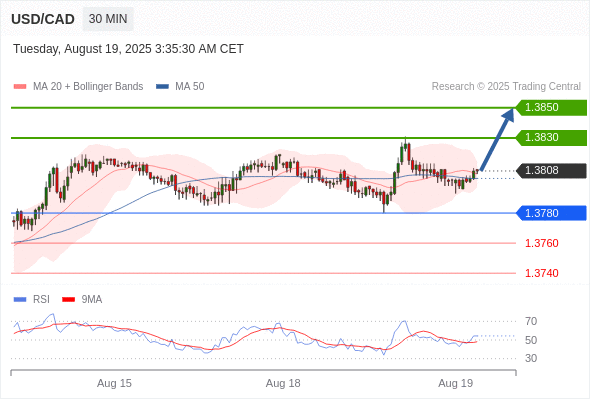The width and height of the screenshot is (590, 400).
Task: Click the 1.3850 resistance price tag
Action: (551, 108)
